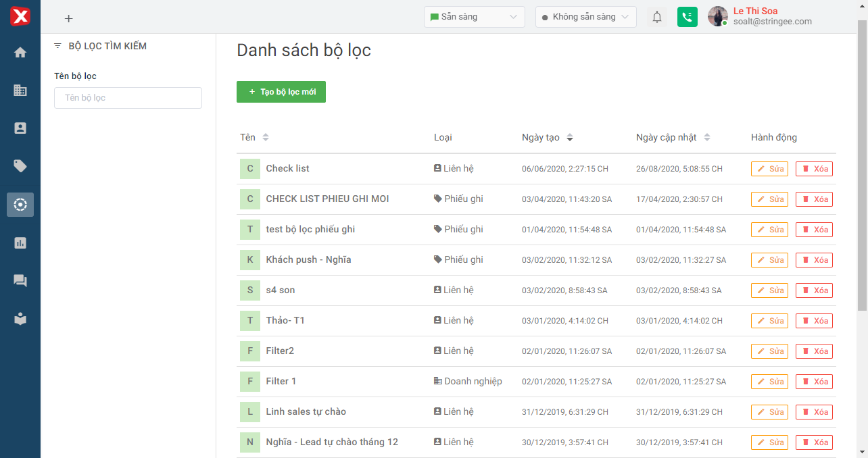868x458 pixels.
Task: Click 'Xóa' for the Filter 1 row
Action: click(x=814, y=382)
